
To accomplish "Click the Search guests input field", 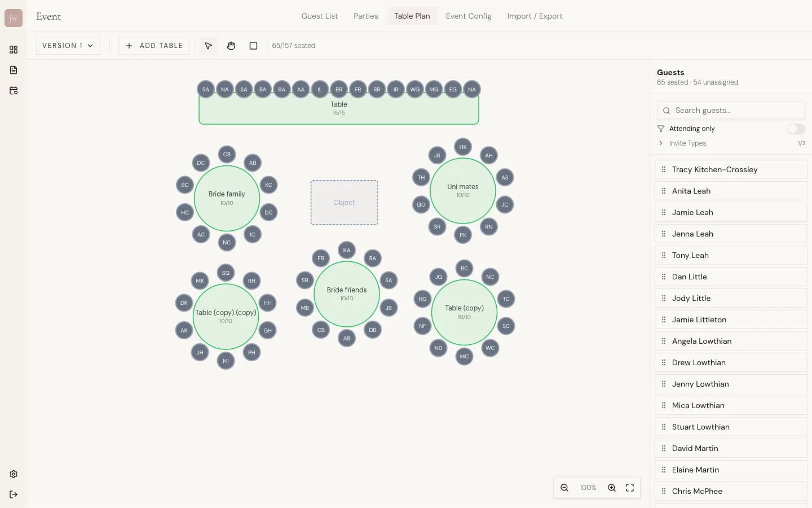I will tap(731, 110).
